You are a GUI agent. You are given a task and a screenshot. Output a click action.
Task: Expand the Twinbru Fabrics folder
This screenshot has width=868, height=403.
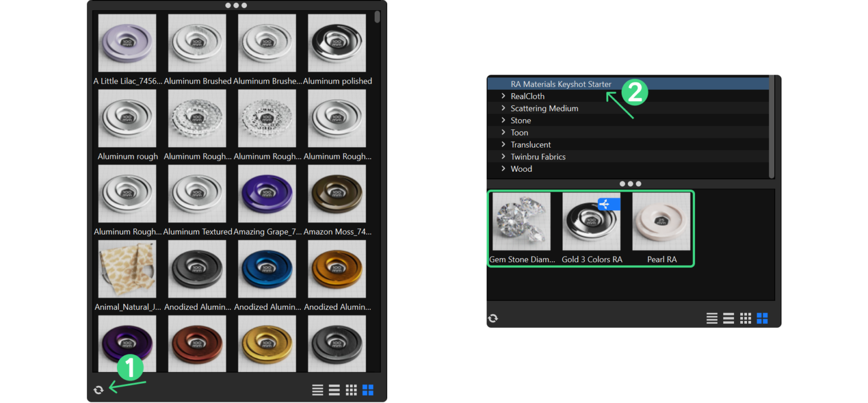[503, 157]
